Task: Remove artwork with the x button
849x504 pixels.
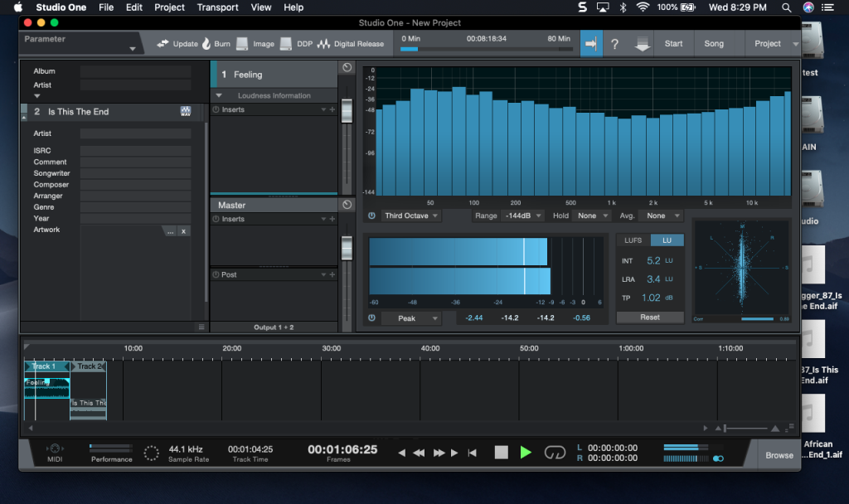Action: [183, 231]
